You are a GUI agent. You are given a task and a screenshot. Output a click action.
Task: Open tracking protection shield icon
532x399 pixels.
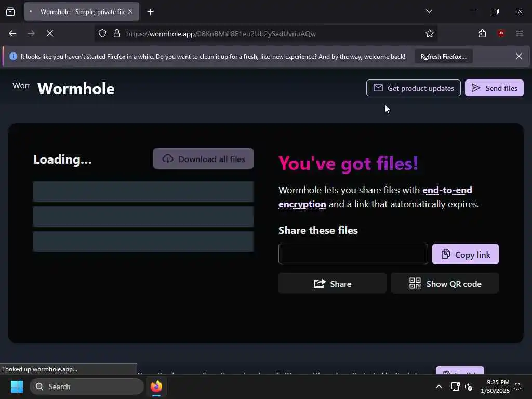[102, 34]
